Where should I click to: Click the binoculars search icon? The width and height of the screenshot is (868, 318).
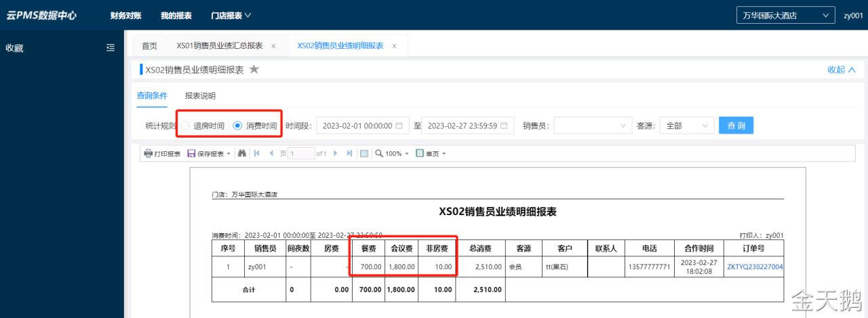pos(242,154)
